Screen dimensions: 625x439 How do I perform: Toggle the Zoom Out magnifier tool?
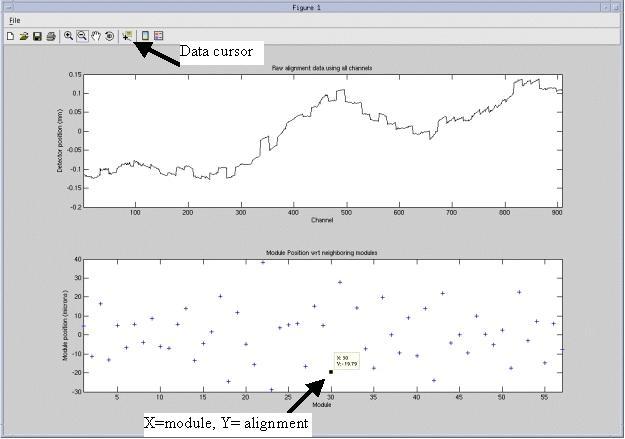point(82,36)
